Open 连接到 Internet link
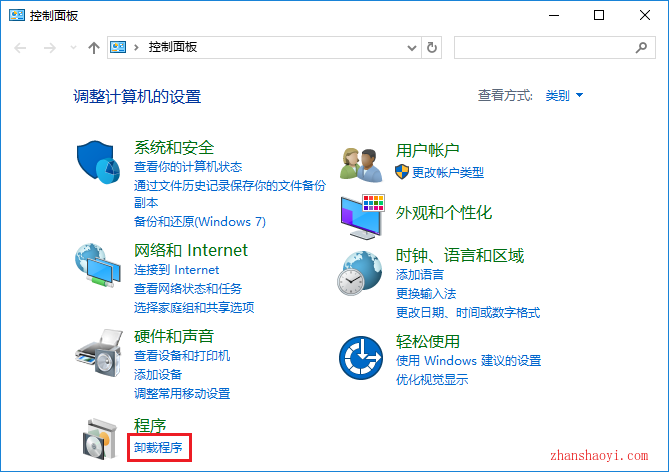669x472 pixels. [x=176, y=270]
